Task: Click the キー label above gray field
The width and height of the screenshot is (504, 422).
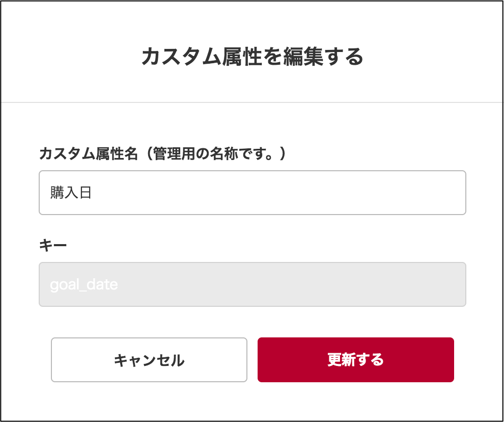Action: click(53, 245)
